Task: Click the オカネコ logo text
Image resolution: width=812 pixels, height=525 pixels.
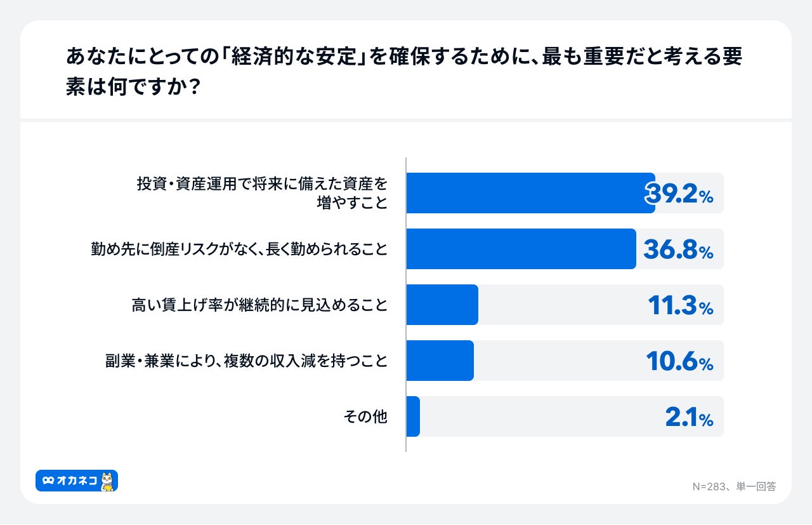Action: pos(77,481)
